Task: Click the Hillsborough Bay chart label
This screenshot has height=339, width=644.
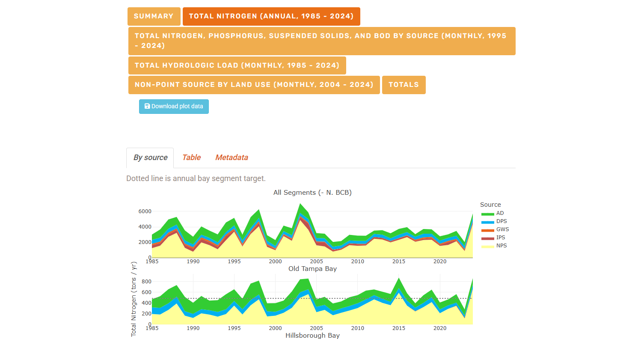Action: [x=312, y=336]
